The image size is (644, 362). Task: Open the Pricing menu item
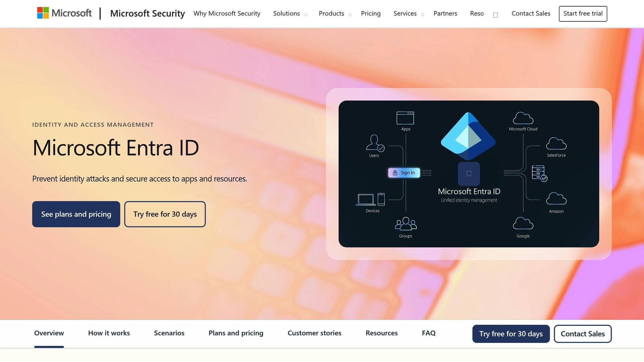click(371, 14)
